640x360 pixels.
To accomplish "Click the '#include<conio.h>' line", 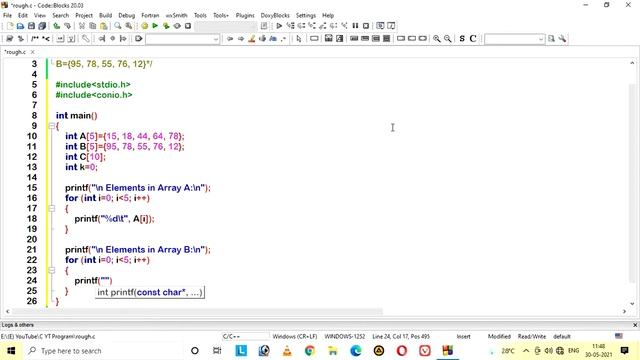I will pos(94,95).
